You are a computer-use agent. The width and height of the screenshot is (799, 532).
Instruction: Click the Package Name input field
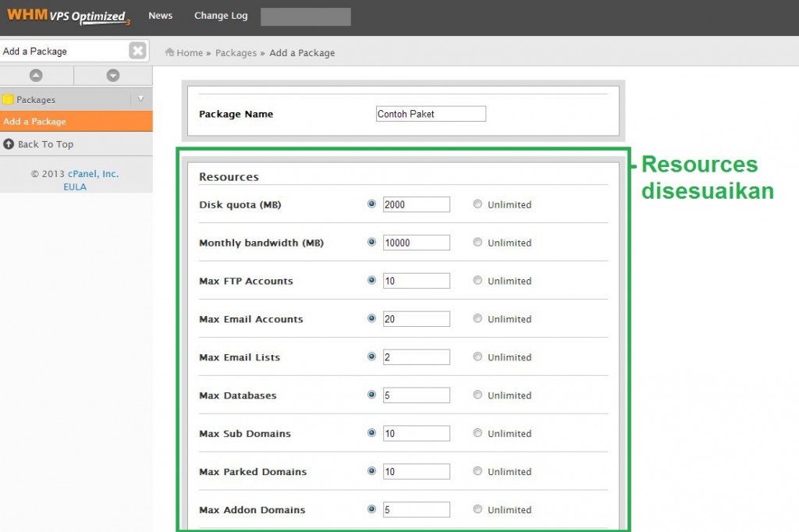[430, 113]
